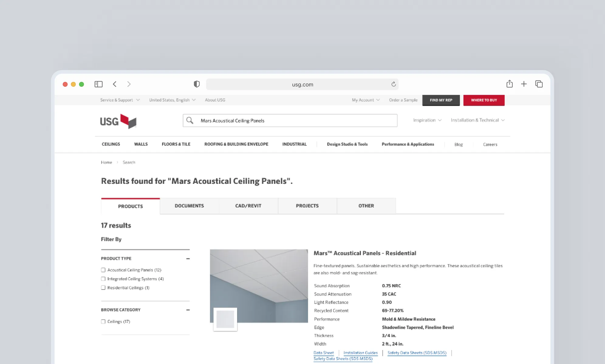This screenshot has width=605, height=364.
Task: Open the Installation Guides link
Action: coord(361,353)
